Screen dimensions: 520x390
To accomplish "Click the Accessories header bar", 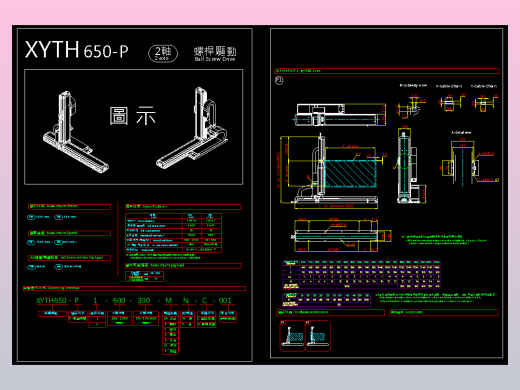I will pyautogui.click(x=444, y=313).
